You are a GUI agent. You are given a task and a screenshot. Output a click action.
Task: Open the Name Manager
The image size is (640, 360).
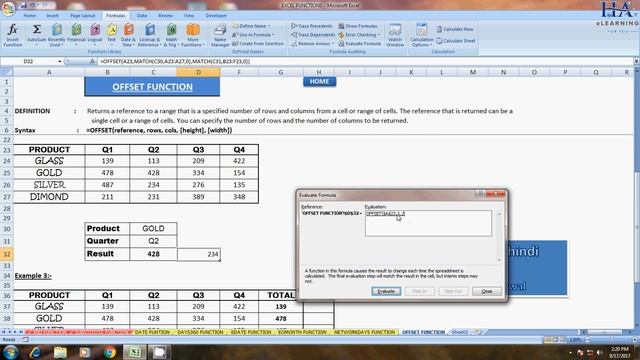pos(220,35)
